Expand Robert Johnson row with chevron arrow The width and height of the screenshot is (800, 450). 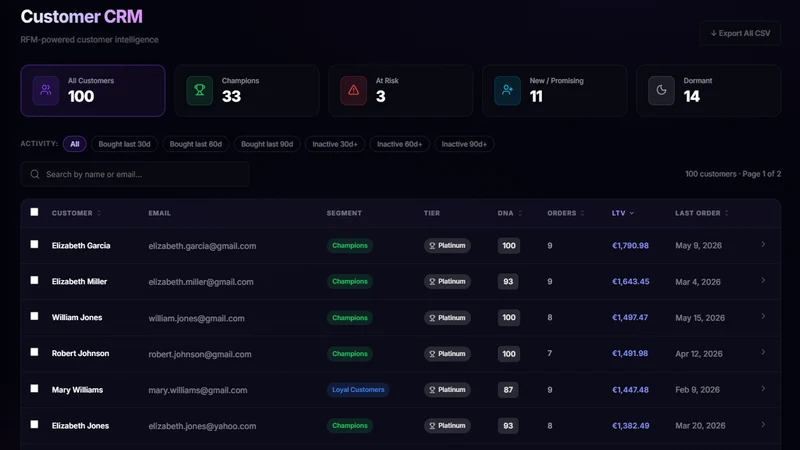763,353
